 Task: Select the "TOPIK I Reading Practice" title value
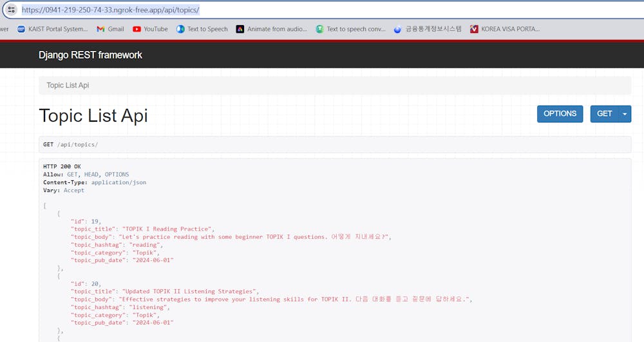[x=167, y=229]
